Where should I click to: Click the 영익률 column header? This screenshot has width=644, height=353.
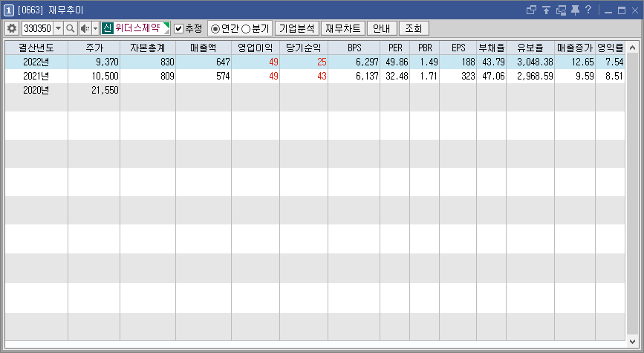pos(611,48)
